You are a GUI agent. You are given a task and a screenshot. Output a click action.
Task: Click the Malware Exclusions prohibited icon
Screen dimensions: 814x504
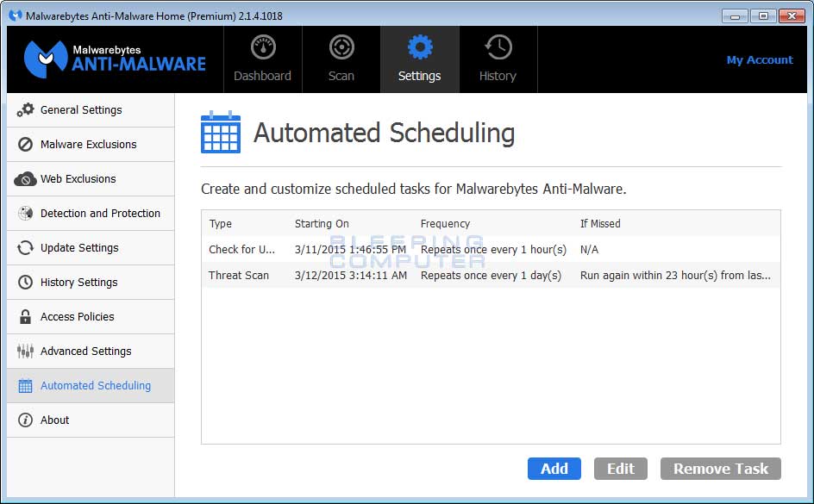tap(25, 144)
